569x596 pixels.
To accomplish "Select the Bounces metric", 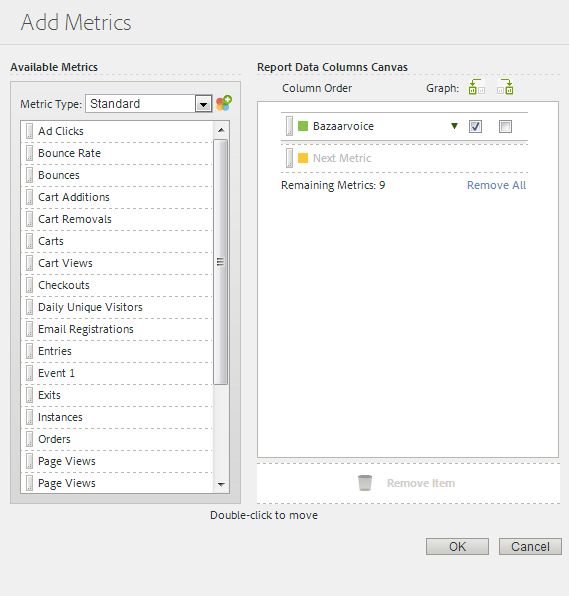I will coord(59,175).
